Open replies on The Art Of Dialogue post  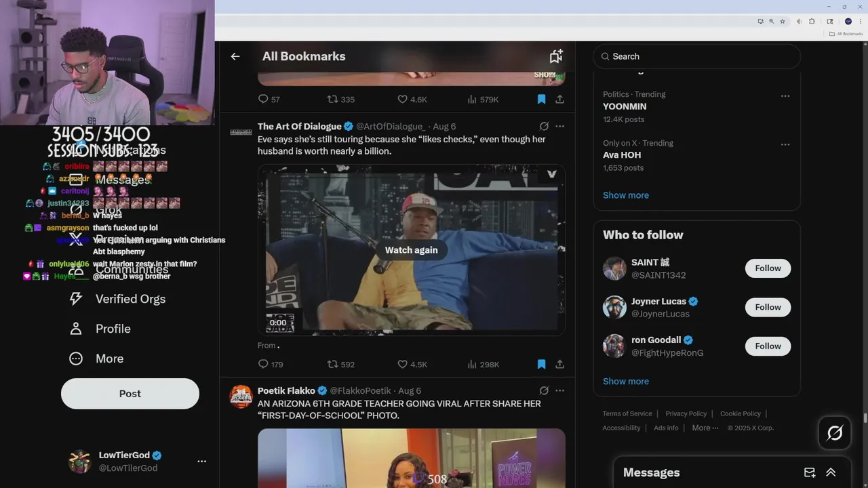click(271, 364)
